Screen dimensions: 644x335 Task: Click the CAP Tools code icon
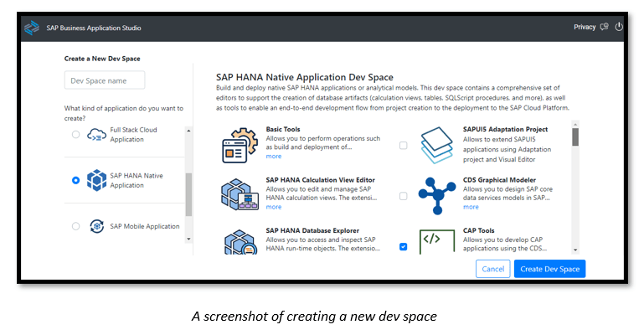[437, 242]
